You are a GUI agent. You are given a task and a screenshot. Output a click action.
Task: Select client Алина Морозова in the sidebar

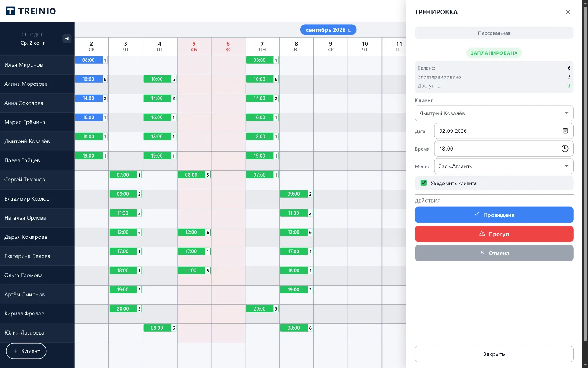[37, 84]
